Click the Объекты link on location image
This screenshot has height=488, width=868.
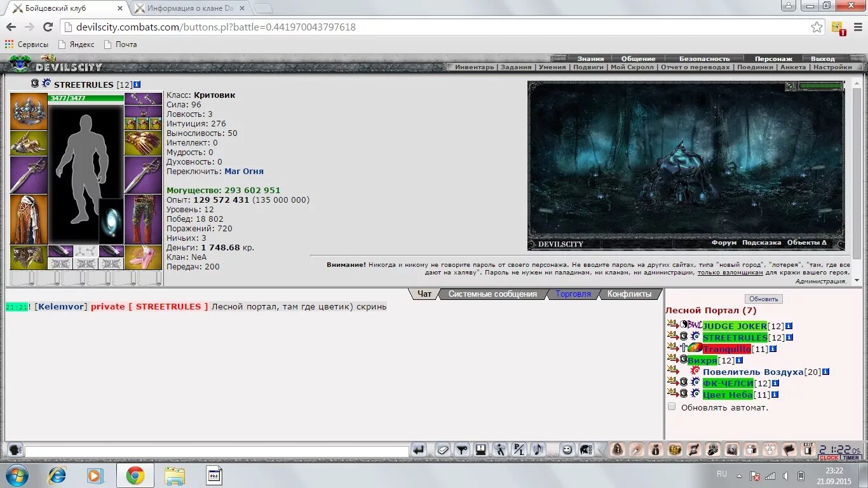pos(806,243)
